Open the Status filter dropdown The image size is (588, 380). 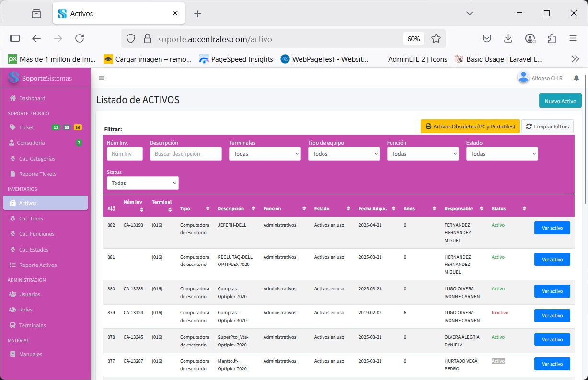142,183
